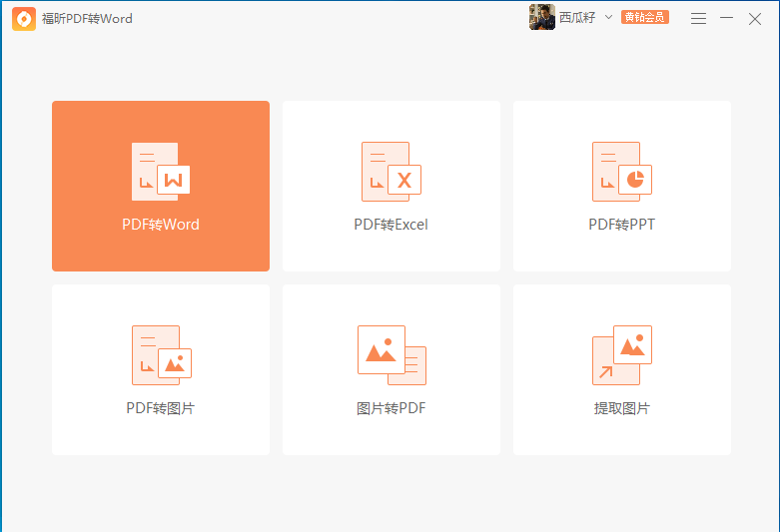
Task: Choose the PDF转图片 text label
Action: pos(160,408)
